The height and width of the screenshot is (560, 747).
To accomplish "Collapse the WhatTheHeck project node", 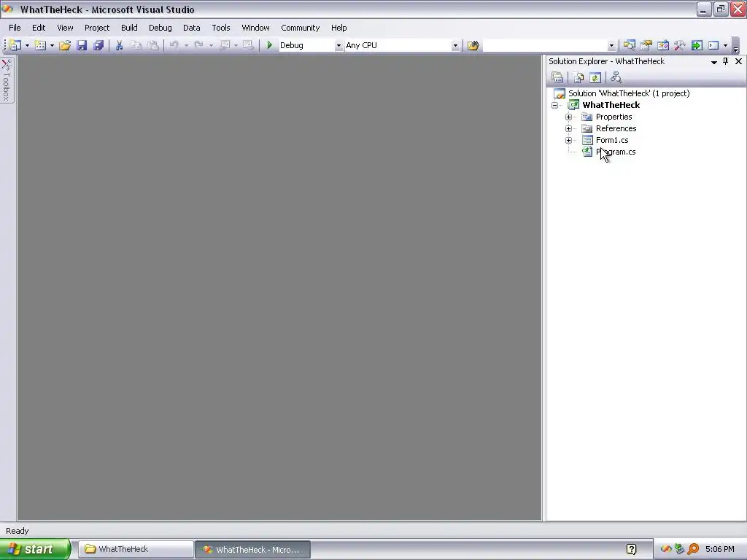I will coord(554,105).
